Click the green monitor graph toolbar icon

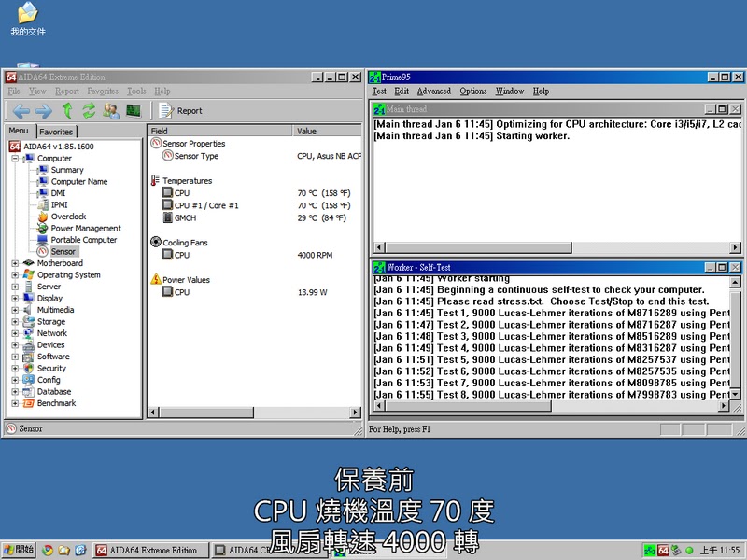pyautogui.click(x=134, y=110)
